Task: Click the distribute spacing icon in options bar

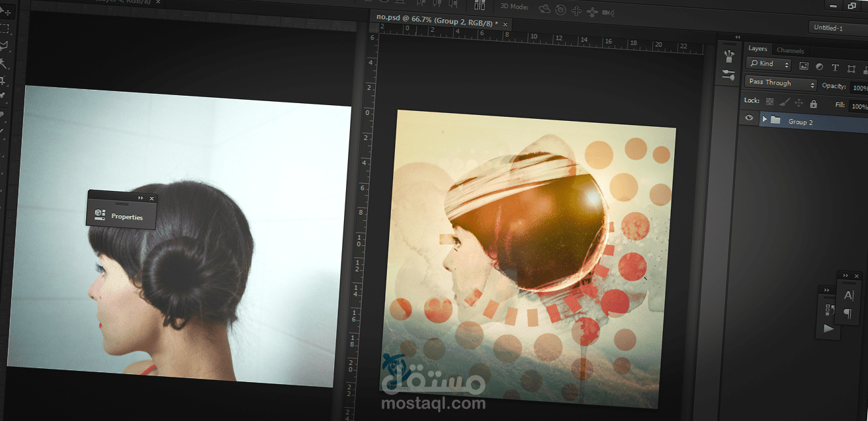Action: pos(480,5)
